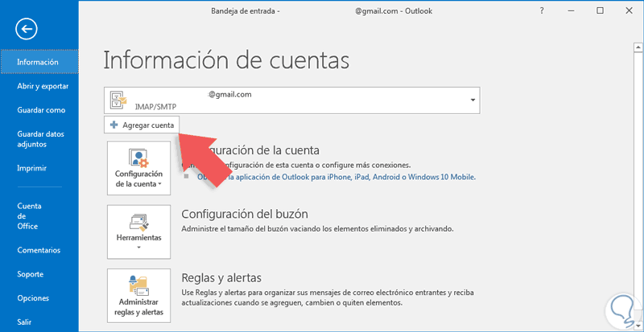Open Configuración de la cuenta dropdown button
The height and width of the screenshot is (332, 644).
click(138, 168)
